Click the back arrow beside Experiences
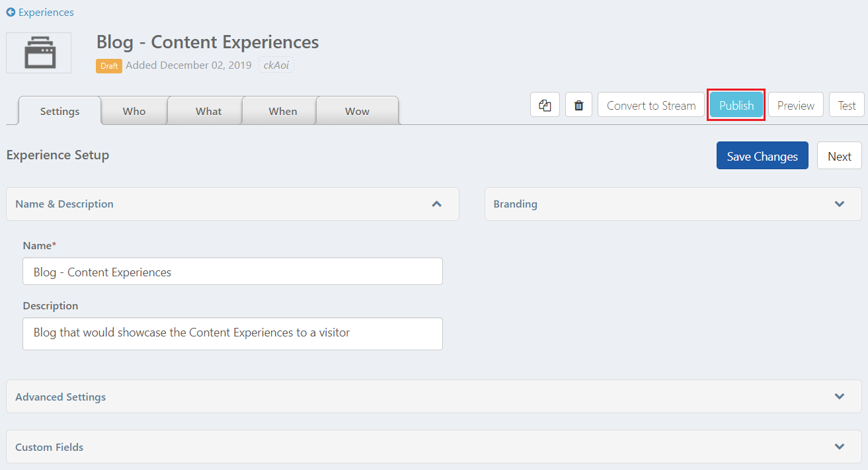The height and width of the screenshot is (470, 868). tap(11, 12)
